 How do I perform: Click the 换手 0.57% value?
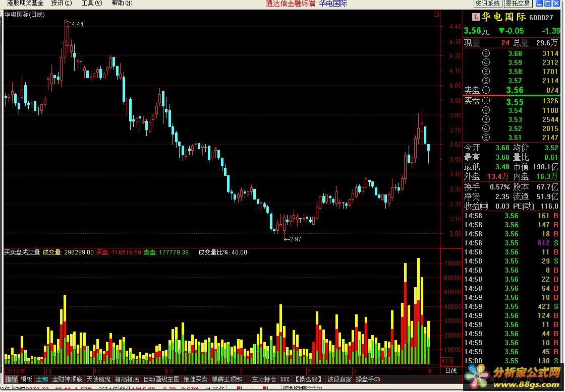click(500, 187)
